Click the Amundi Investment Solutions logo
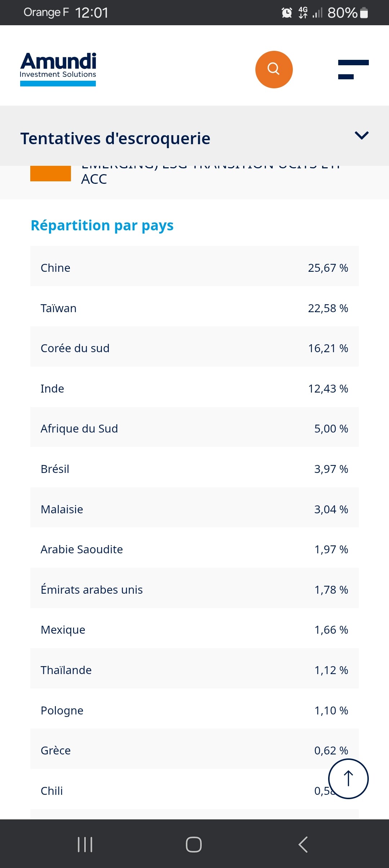The image size is (389, 868). tap(58, 69)
